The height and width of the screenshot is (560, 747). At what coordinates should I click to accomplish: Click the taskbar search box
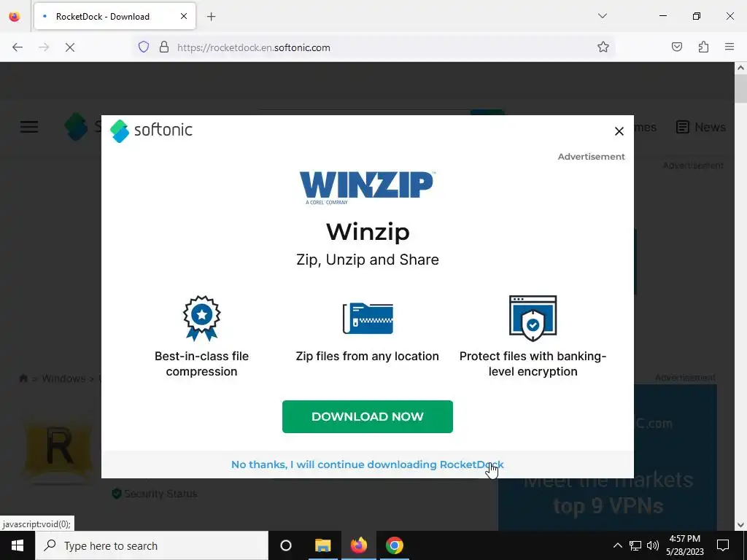(x=152, y=545)
